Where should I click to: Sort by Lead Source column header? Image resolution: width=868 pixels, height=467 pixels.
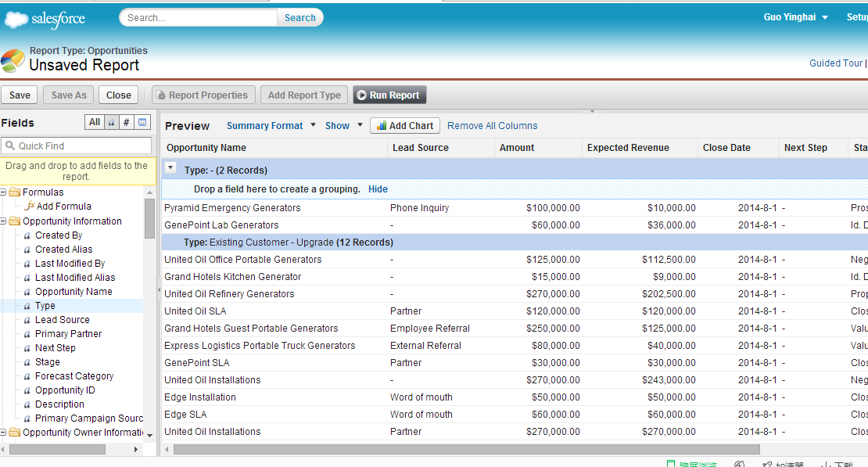440,148
